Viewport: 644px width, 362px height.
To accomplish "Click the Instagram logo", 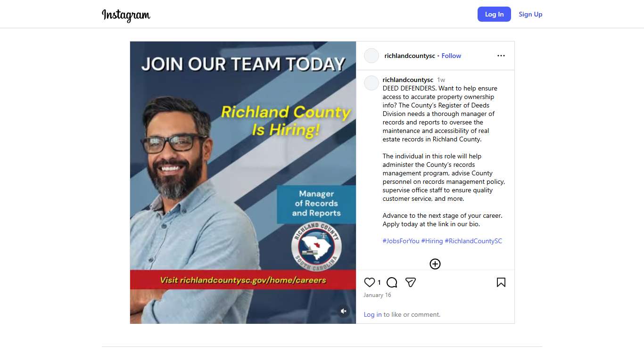I will click(126, 15).
